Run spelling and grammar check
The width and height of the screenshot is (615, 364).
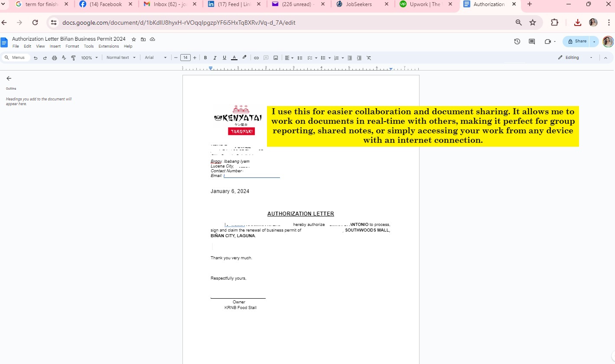tap(64, 58)
